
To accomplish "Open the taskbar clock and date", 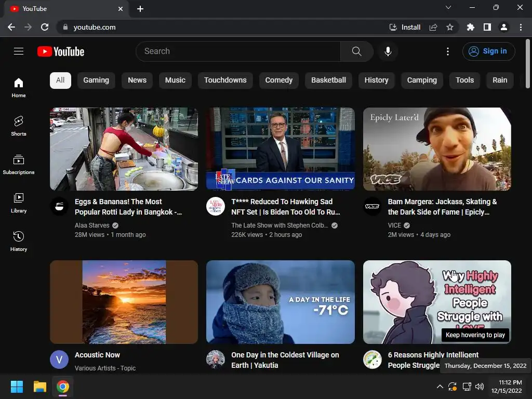I will pyautogui.click(x=507, y=387).
